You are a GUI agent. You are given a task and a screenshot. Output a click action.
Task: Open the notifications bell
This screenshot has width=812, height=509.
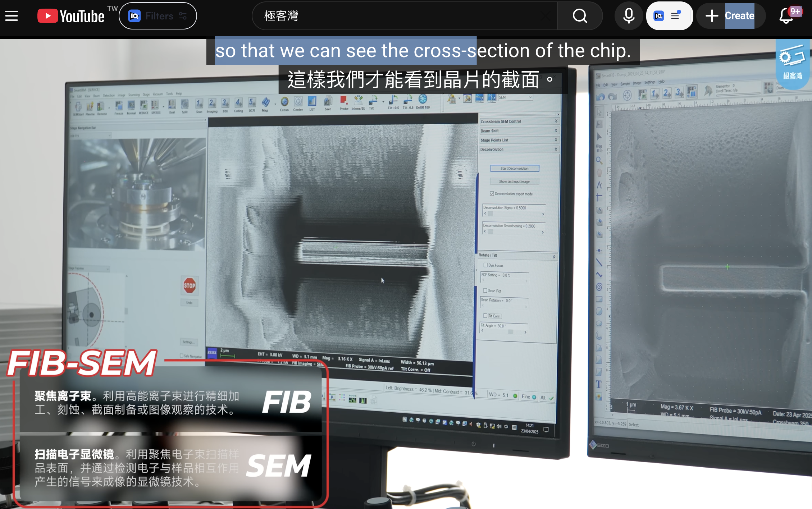pyautogui.click(x=786, y=16)
